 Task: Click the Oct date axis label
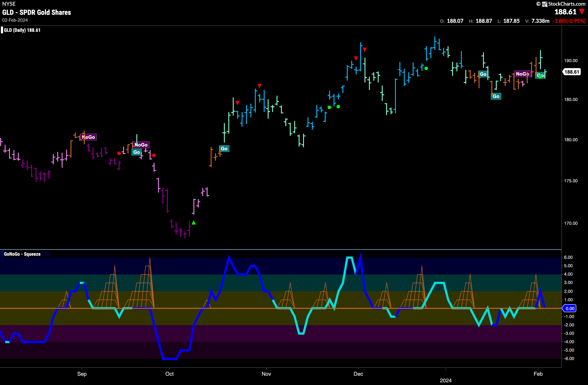pos(170,374)
